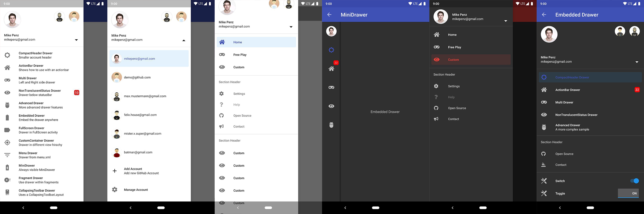Select Home item in light drawer

256,42
